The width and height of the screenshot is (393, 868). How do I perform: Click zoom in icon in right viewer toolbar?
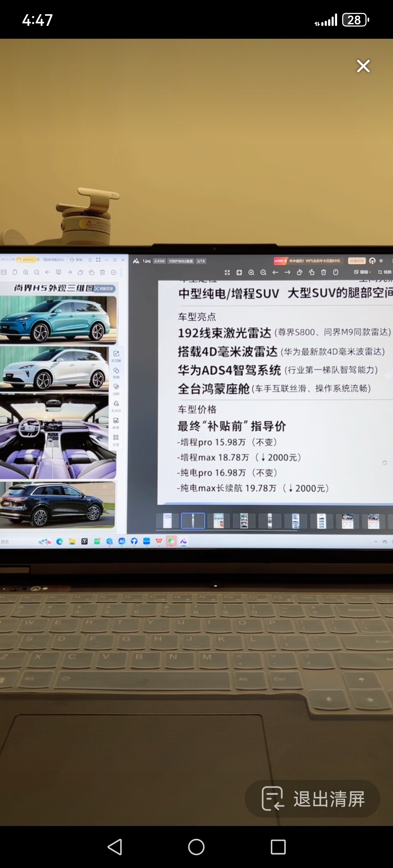click(x=251, y=272)
